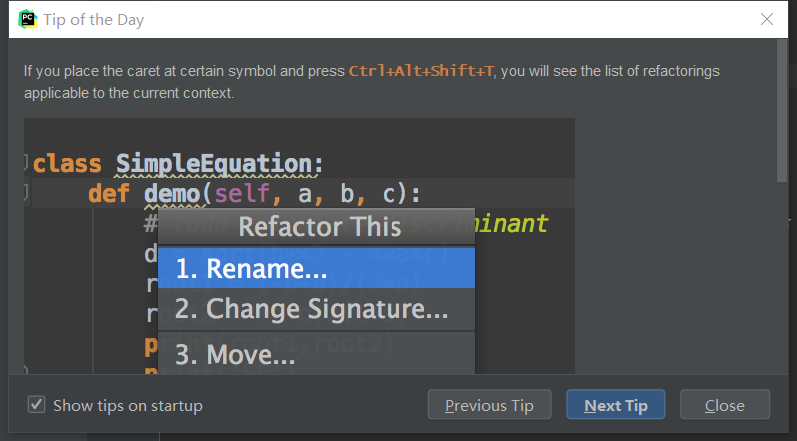Screen dimensions: 797x441
Task: Click the PyCharm logo in the title bar
Action: pyautogui.click(x=28, y=19)
